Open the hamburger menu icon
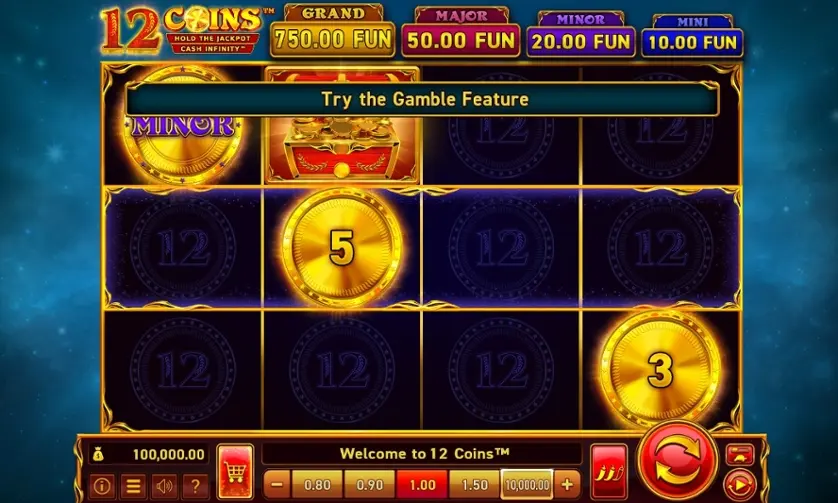Viewport: 838px width, 503px height. point(133,486)
